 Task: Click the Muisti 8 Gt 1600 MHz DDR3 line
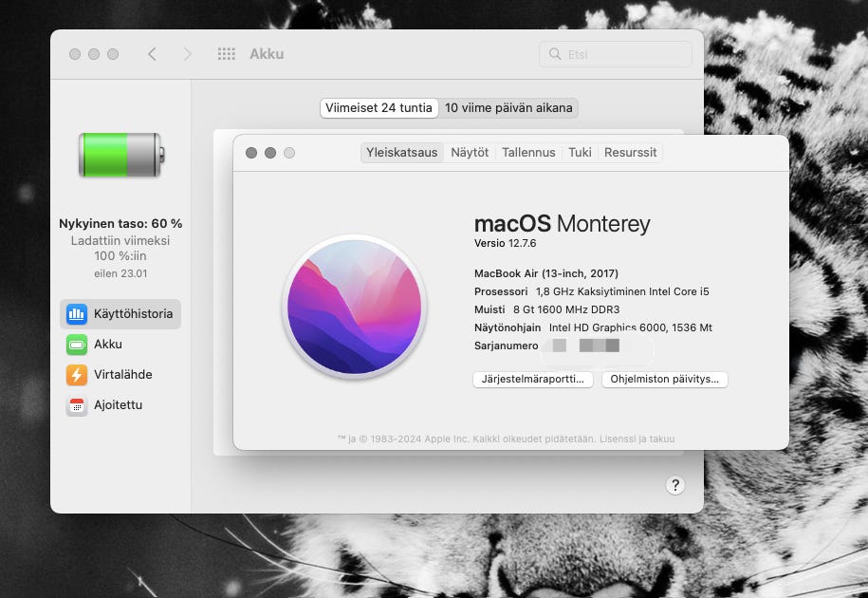click(x=546, y=309)
